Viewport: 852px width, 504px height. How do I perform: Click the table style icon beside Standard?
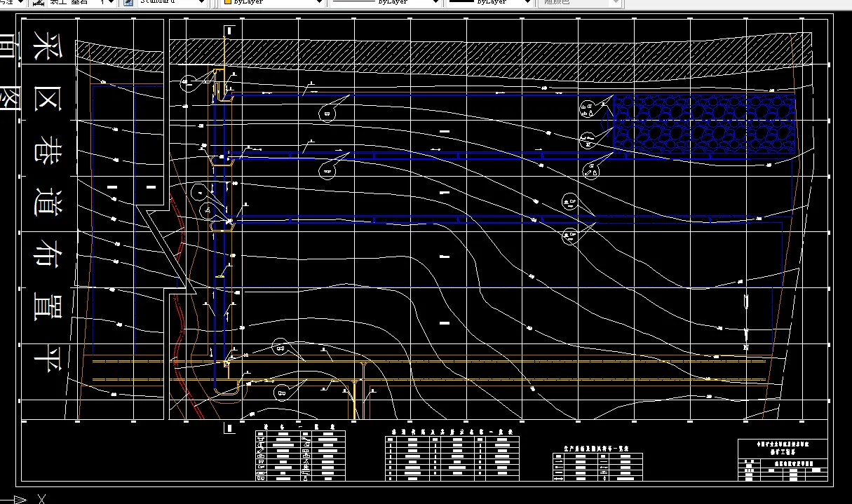(x=128, y=3)
